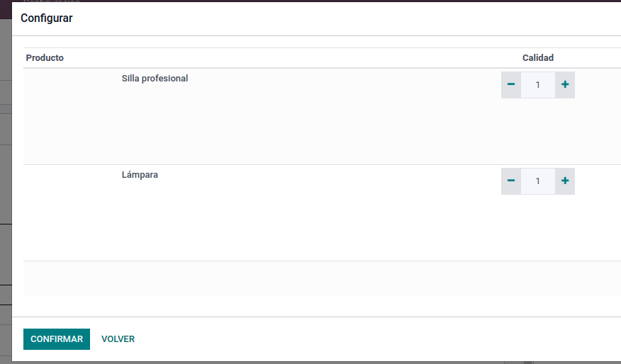Image resolution: width=621 pixels, height=364 pixels.
Task: Click the Producto column header
Action: 45,58
